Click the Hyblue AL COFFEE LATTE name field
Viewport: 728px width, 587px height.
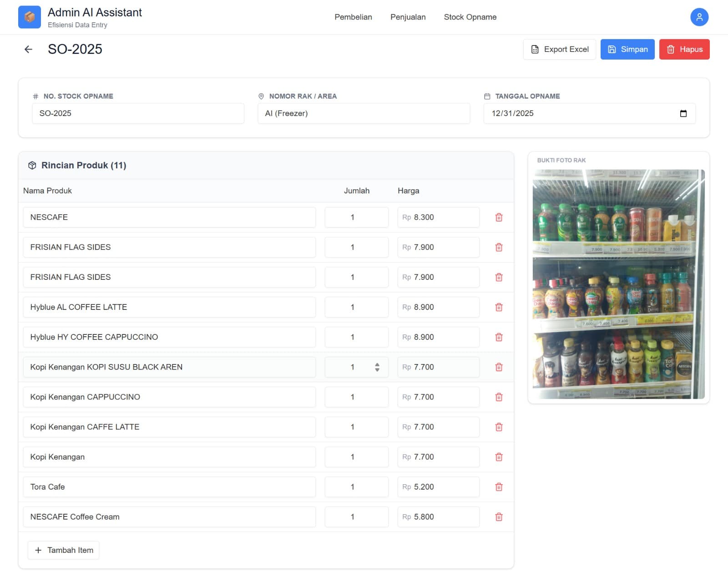pyautogui.click(x=169, y=307)
